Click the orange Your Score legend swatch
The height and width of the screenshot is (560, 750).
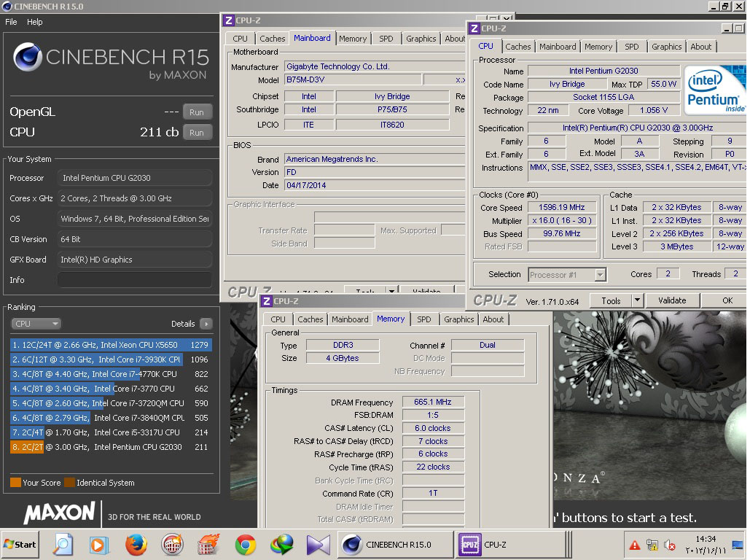(15, 483)
